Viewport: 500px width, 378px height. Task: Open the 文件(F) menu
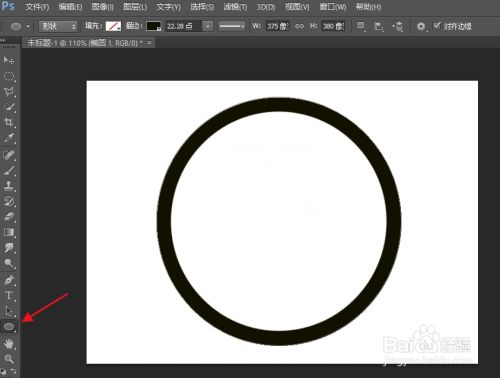click(37, 7)
